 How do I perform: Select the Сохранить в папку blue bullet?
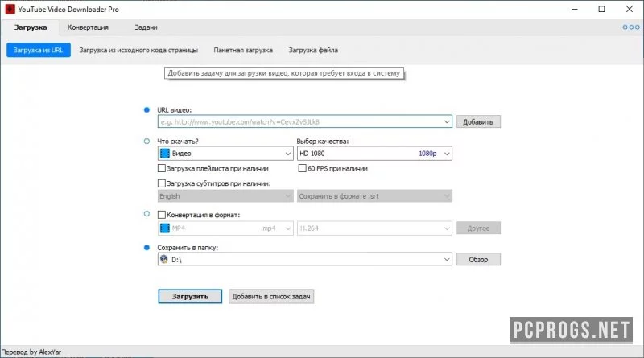147,248
